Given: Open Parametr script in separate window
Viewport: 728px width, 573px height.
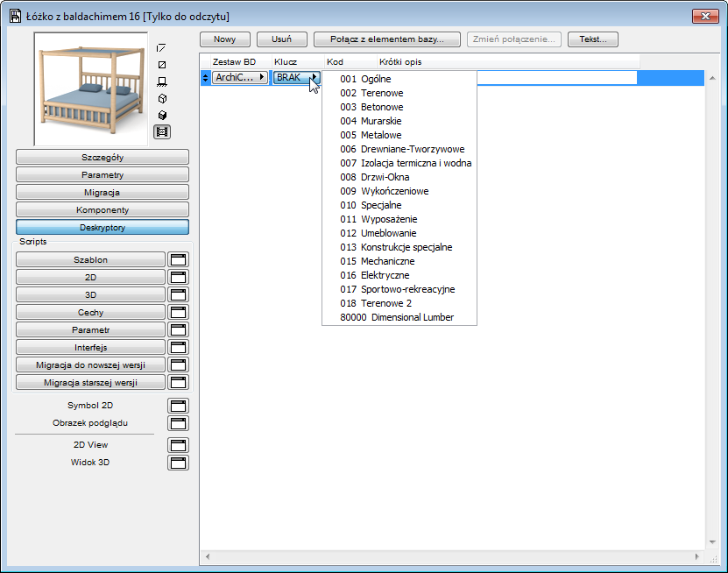Looking at the screenshot, I should tap(179, 329).
